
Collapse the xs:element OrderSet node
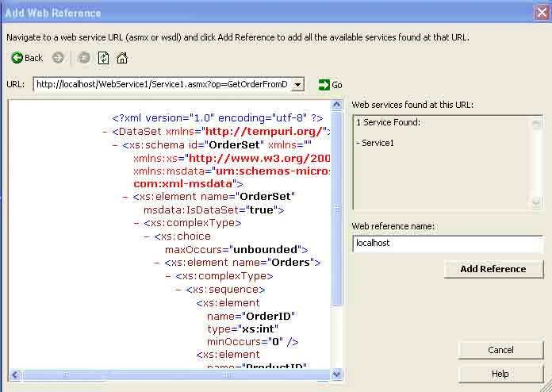tap(125, 197)
